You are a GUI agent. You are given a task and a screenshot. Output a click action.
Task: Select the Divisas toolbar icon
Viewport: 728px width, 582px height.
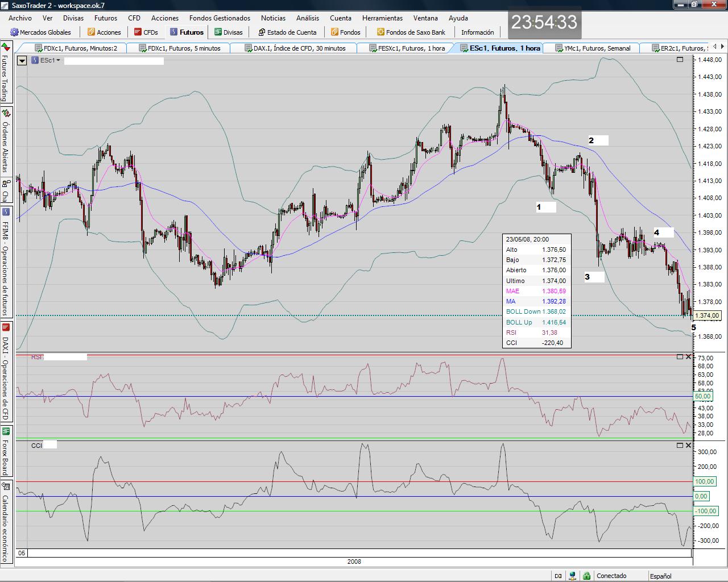tap(218, 32)
